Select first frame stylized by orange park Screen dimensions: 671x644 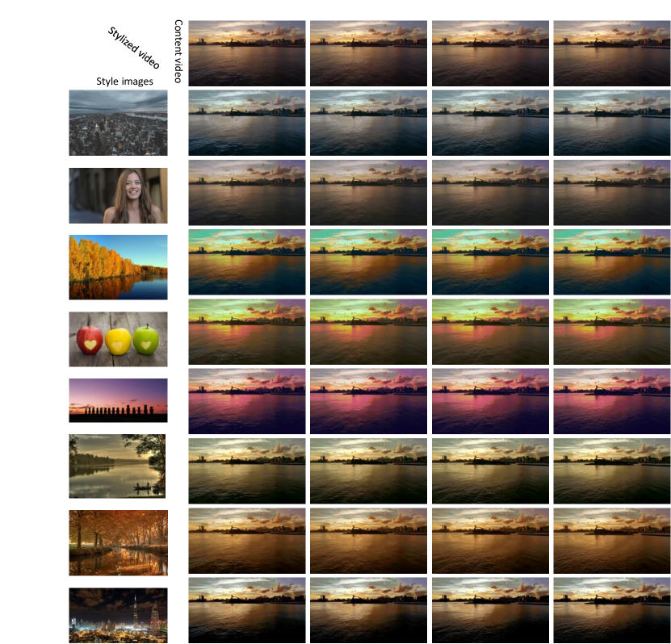click(x=247, y=541)
